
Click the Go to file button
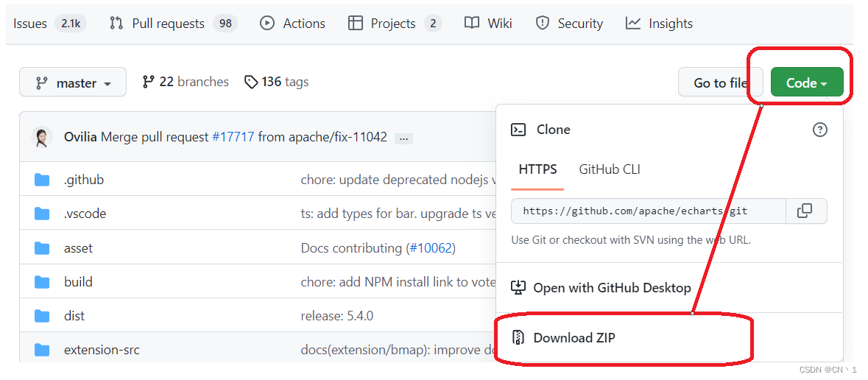click(x=720, y=82)
